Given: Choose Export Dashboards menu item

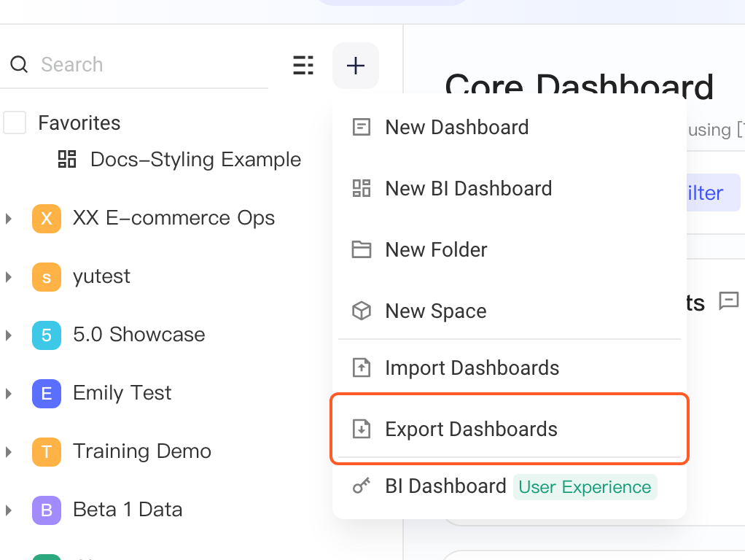Looking at the screenshot, I should click(x=510, y=429).
